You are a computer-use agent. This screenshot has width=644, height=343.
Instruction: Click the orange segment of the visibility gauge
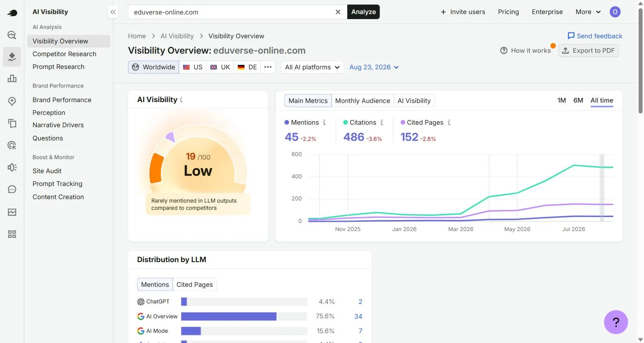coord(157,168)
